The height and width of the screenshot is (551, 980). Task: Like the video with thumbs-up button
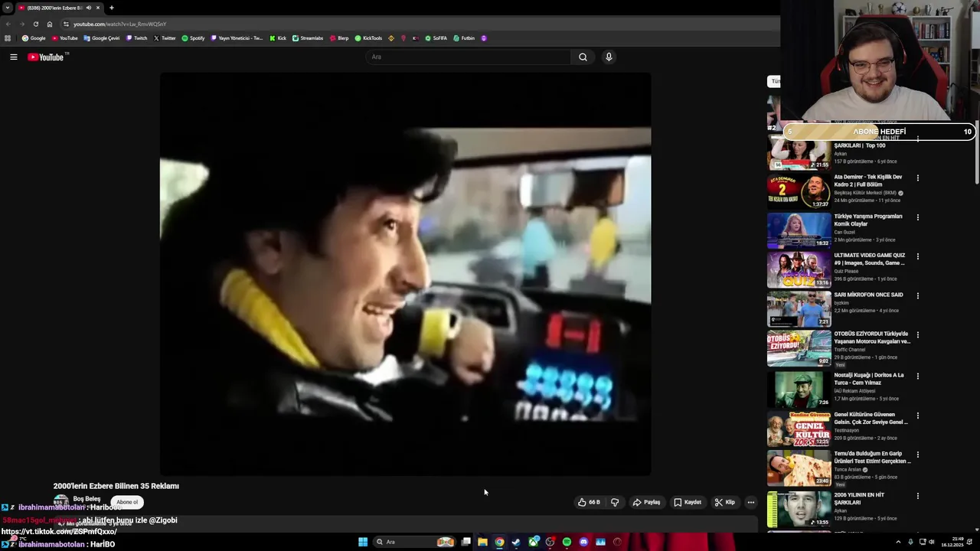[x=589, y=502]
